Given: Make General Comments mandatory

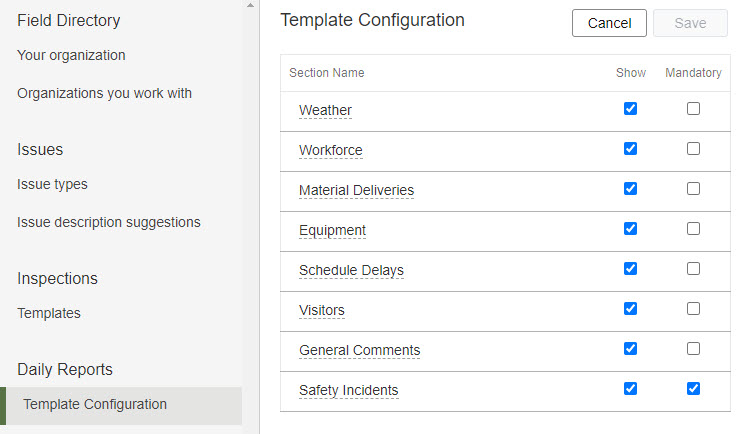Looking at the screenshot, I should [693, 349].
